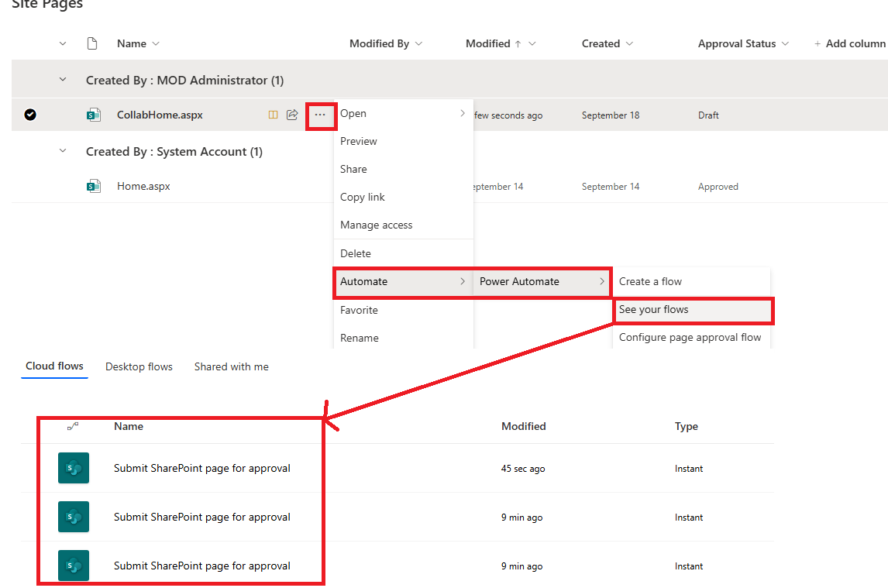Switch to the Desktop flows tab
The image size is (888, 588).
(x=139, y=366)
